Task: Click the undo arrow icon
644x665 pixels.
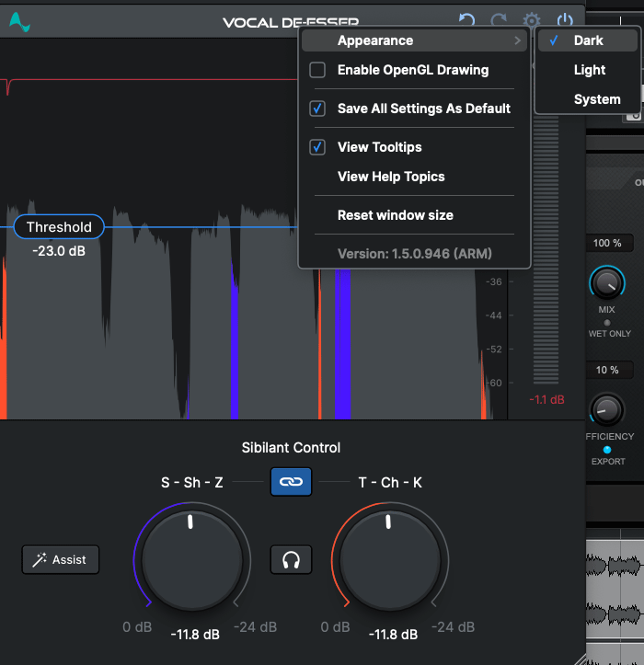Action: click(x=467, y=20)
